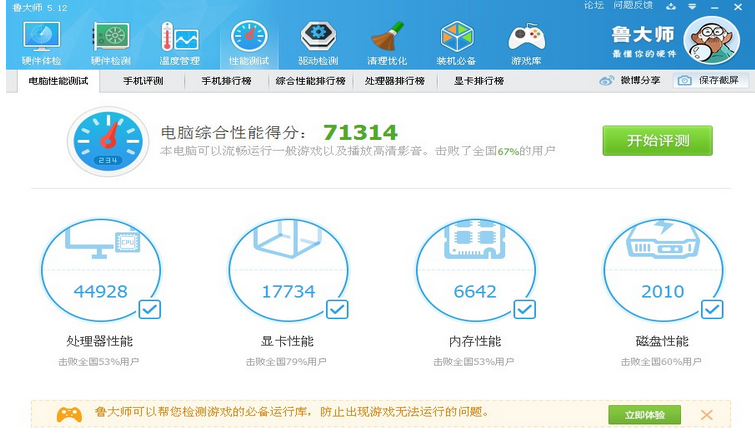Viewport: 755px width, 448px height.
Task: Open the 问题反馈 feedback link
Action: [633, 5]
